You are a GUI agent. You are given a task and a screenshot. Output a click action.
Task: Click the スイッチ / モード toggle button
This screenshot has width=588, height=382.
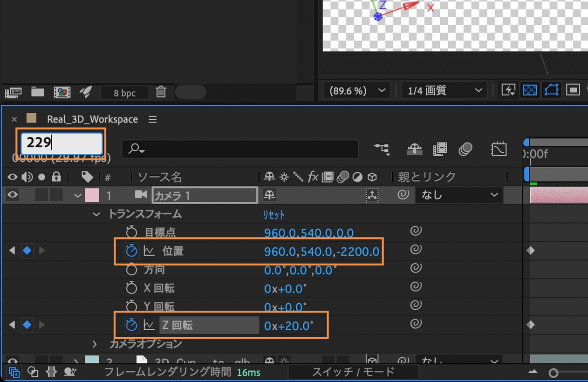click(353, 372)
